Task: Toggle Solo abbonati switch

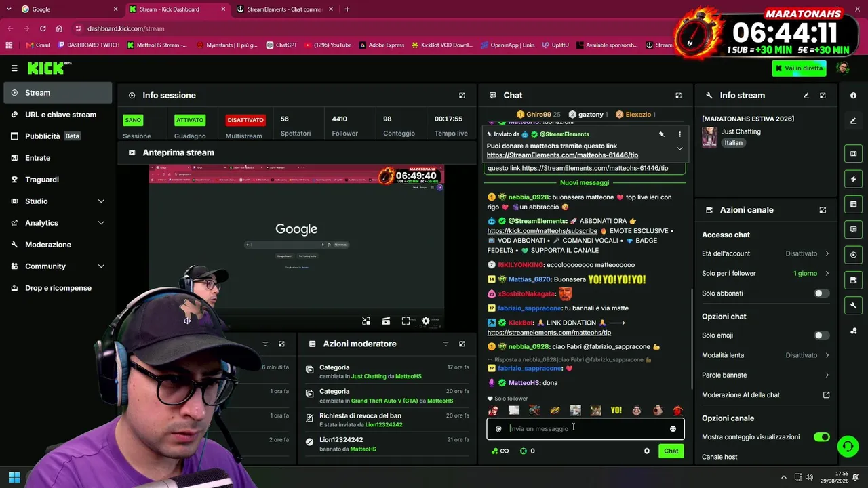Action: (821, 293)
